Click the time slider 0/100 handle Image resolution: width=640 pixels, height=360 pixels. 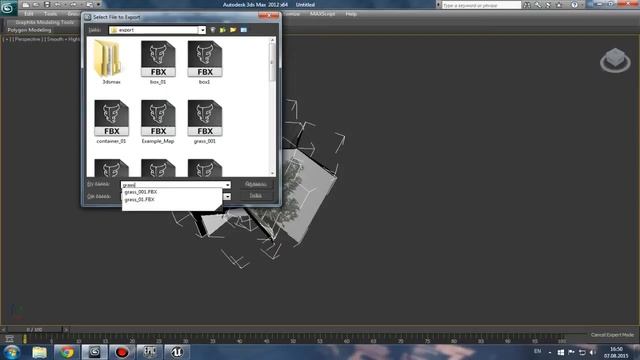[34, 329]
